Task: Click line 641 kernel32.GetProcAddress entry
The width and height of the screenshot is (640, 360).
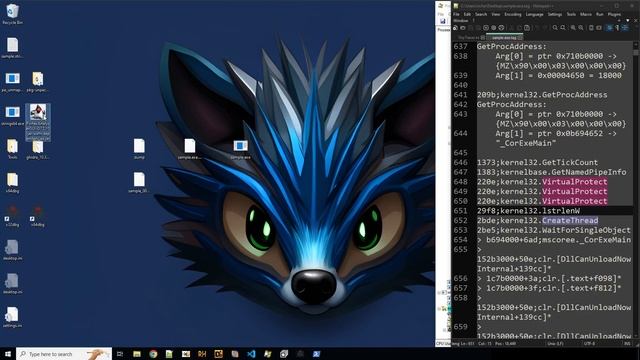Action: (x=542, y=95)
